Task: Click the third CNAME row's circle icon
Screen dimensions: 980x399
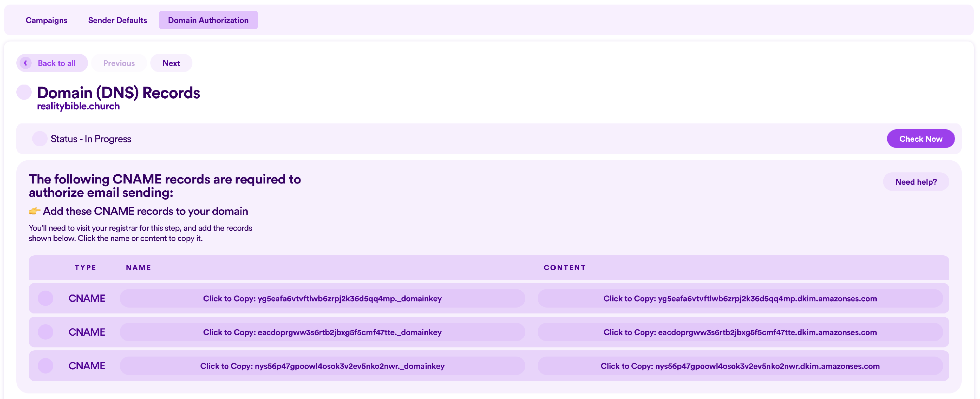Action: click(46, 366)
